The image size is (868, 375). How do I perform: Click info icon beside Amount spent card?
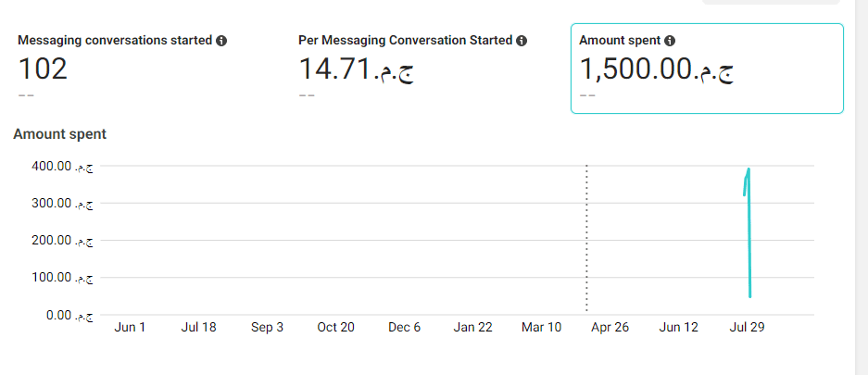(x=670, y=41)
